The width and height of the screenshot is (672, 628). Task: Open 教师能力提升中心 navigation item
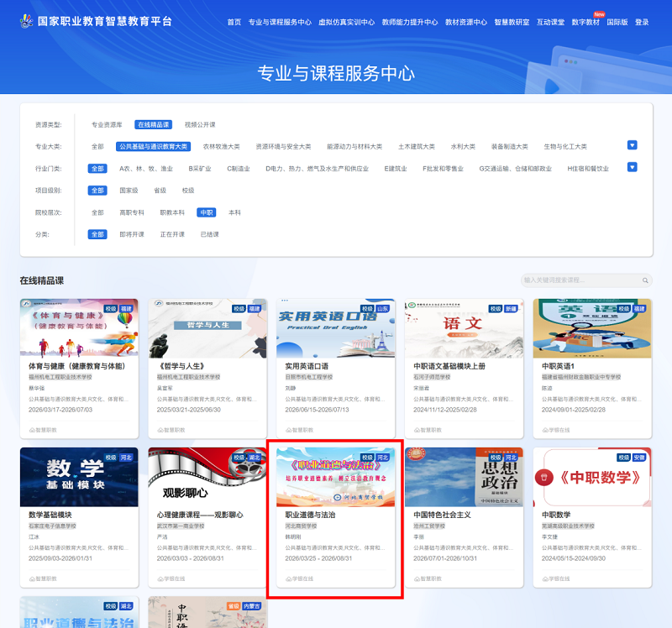click(x=410, y=23)
